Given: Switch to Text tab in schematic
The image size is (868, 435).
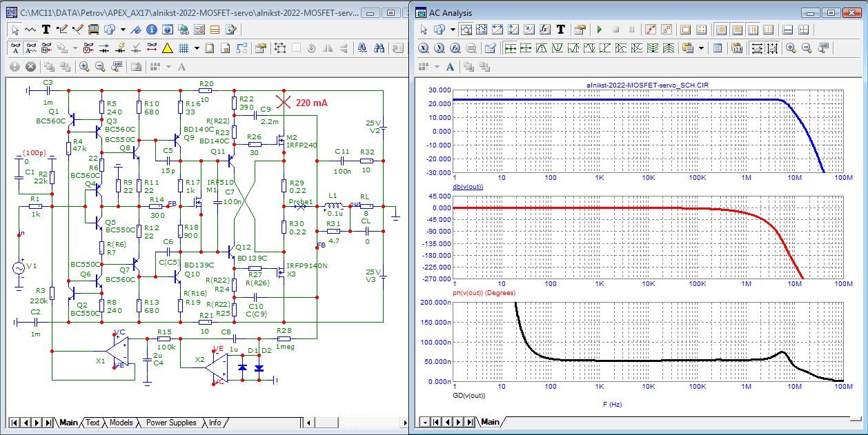Looking at the screenshot, I should (x=92, y=423).
